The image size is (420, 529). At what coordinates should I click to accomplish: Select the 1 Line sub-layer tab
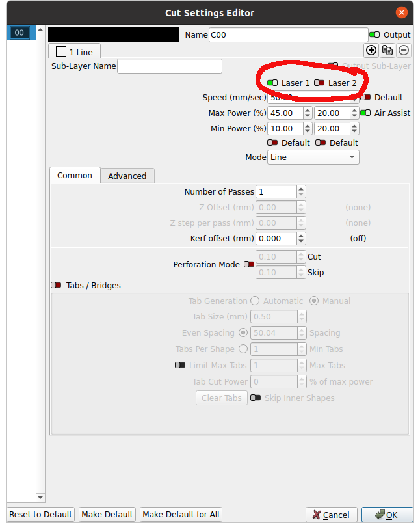74,51
